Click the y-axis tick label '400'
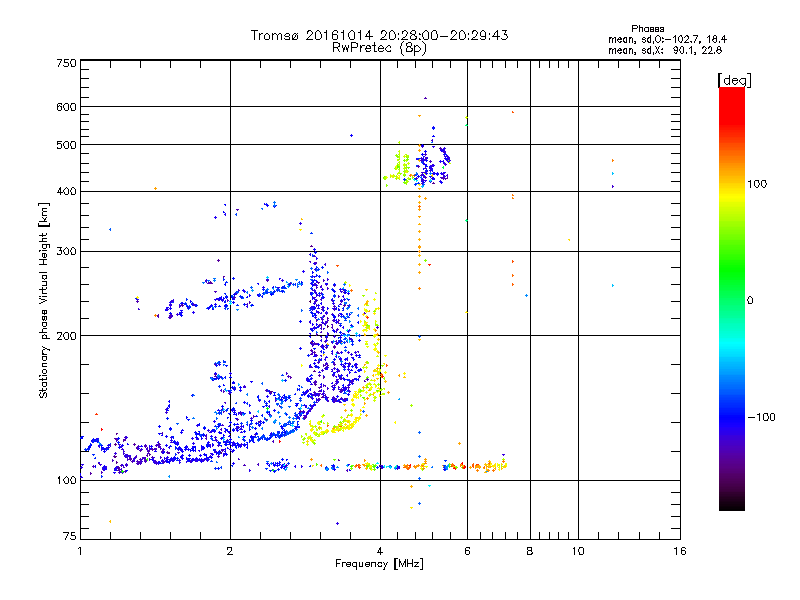This screenshot has width=800, height=600. point(66,191)
